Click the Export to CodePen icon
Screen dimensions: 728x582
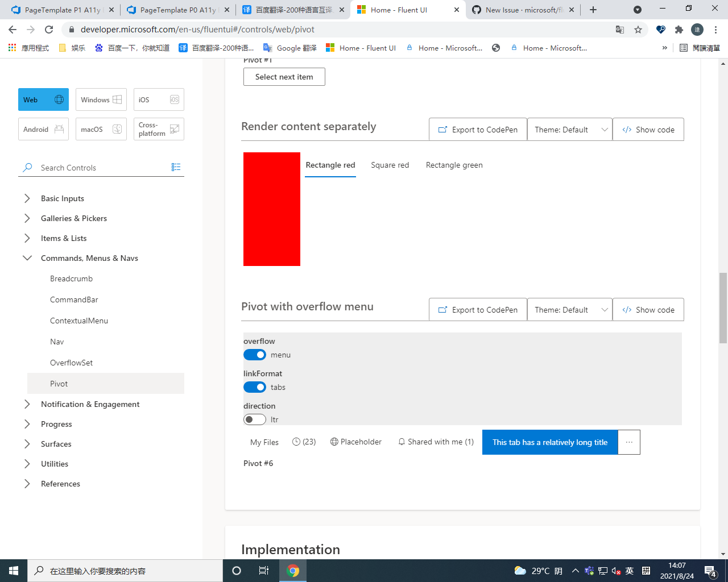pos(441,130)
